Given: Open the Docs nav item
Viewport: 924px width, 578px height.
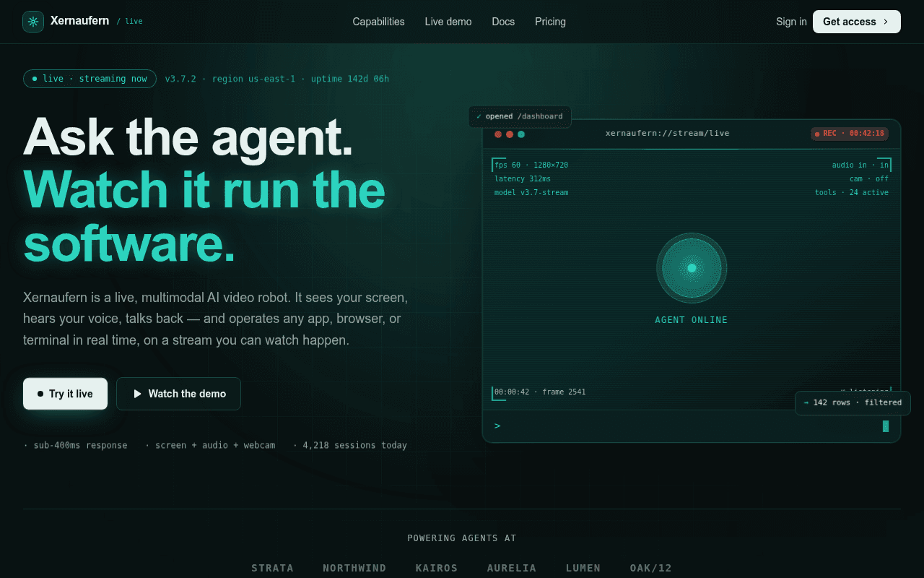Looking at the screenshot, I should 503,22.
